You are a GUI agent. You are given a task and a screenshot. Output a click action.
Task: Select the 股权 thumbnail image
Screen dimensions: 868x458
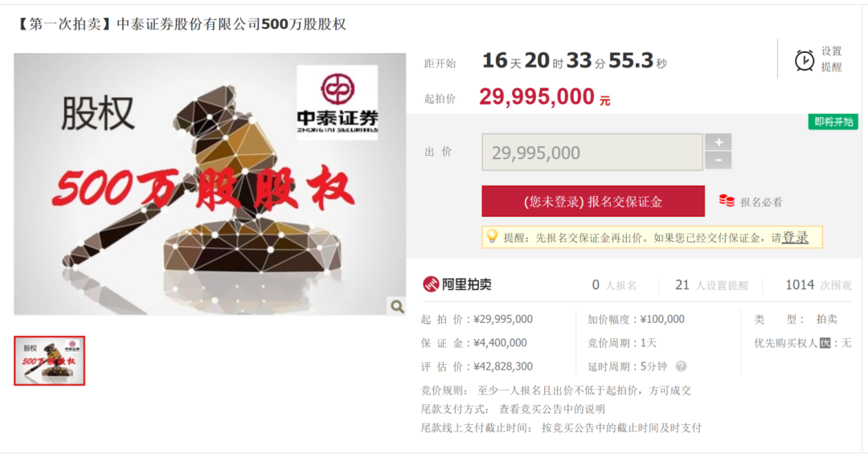click(49, 361)
